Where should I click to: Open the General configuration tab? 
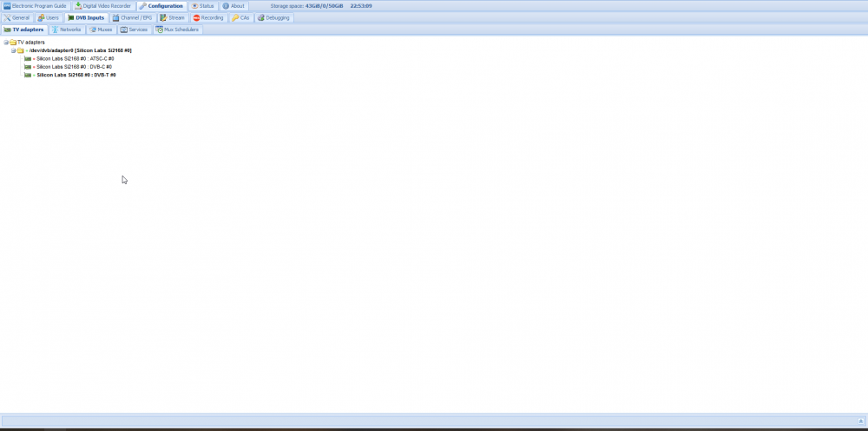click(16, 17)
